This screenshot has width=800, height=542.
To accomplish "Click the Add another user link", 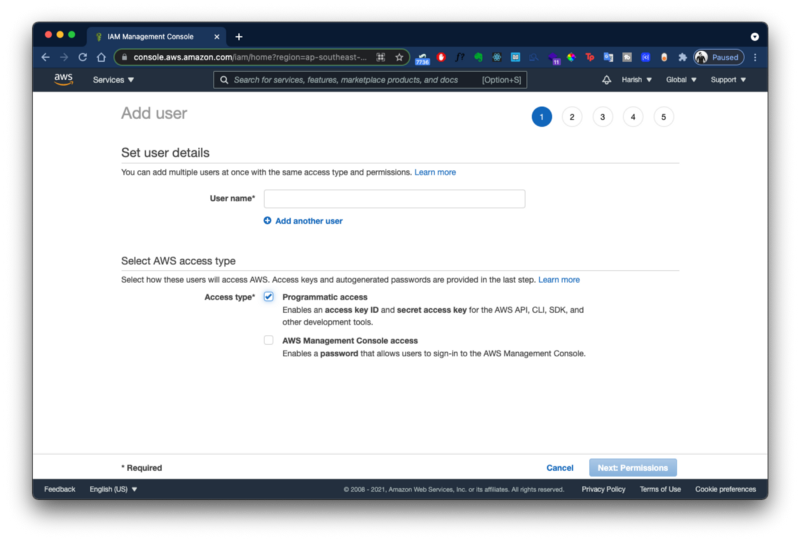I will [x=309, y=220].
